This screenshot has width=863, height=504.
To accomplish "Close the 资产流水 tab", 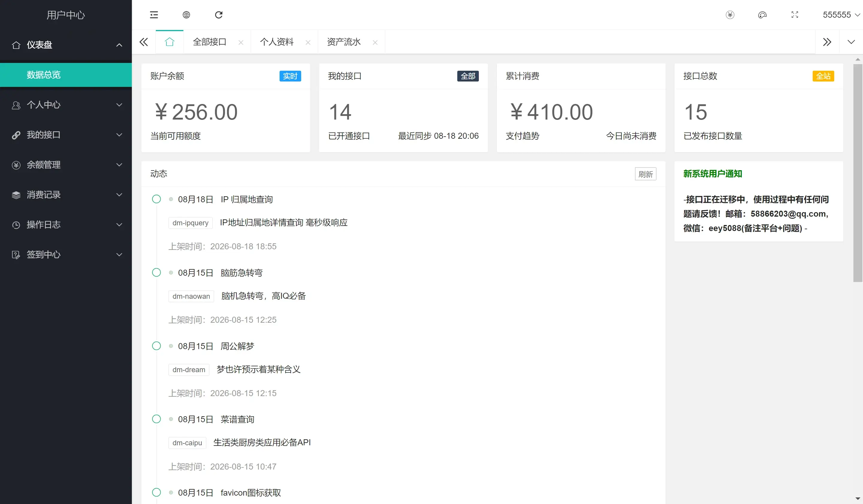I will [x=375, y=43].
